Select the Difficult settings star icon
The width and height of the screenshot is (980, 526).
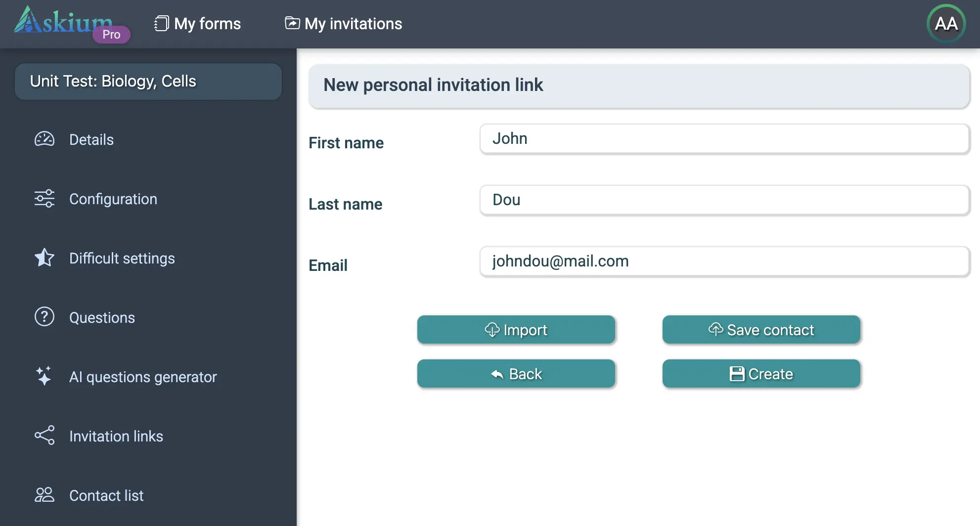(45, 258)
